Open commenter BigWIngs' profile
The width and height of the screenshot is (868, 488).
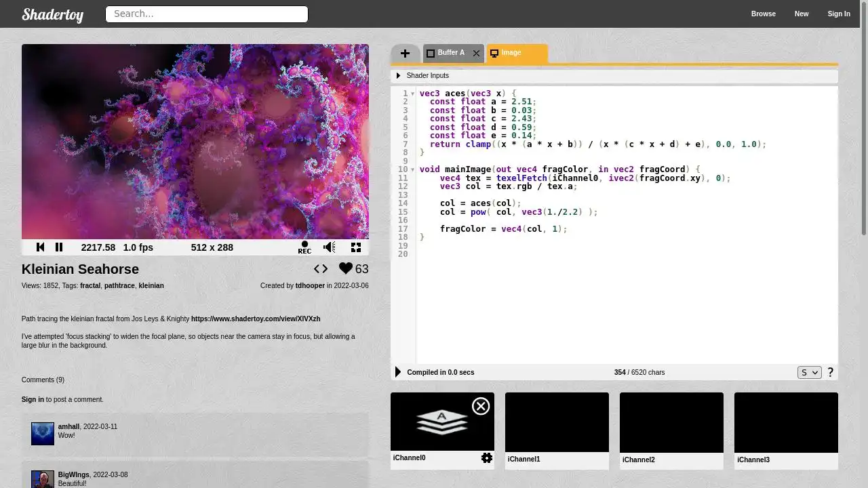click(x=74, y=475)
